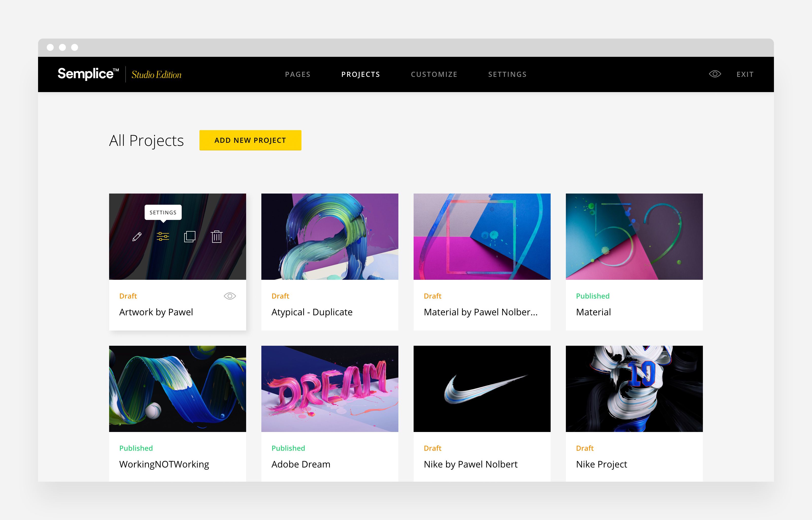
Task: Click the duplicate project icon
Action: (x=190, y=236)
